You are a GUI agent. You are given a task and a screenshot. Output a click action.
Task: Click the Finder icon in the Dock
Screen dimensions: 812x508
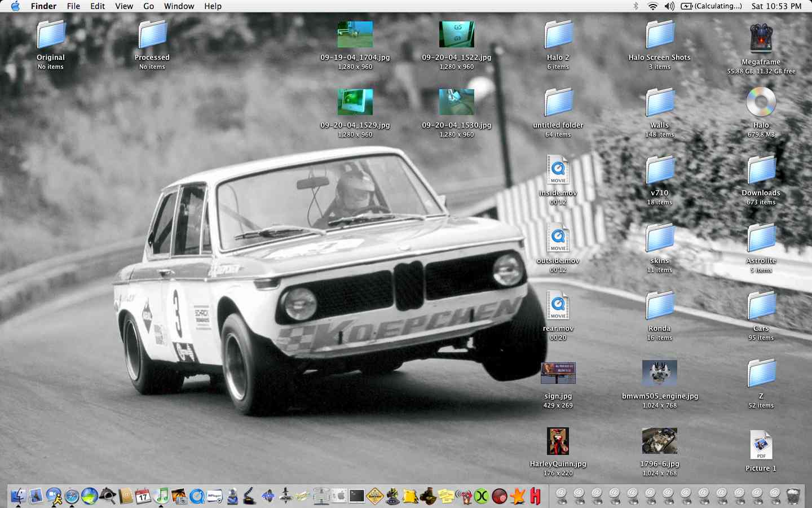coord(18,496)
